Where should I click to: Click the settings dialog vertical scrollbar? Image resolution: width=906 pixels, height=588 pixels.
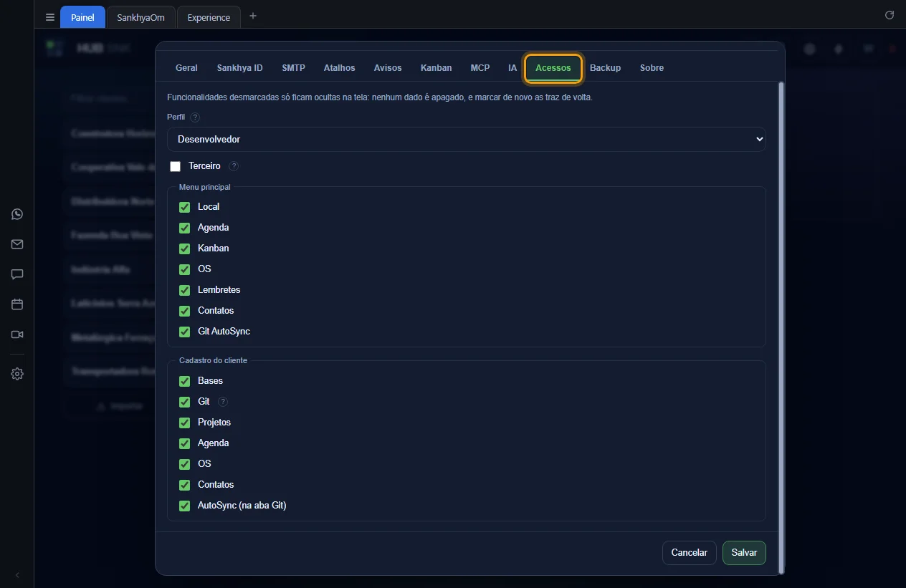[781, 328]
